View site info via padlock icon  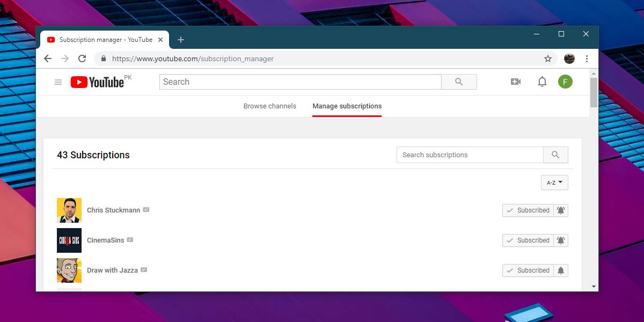104,58
